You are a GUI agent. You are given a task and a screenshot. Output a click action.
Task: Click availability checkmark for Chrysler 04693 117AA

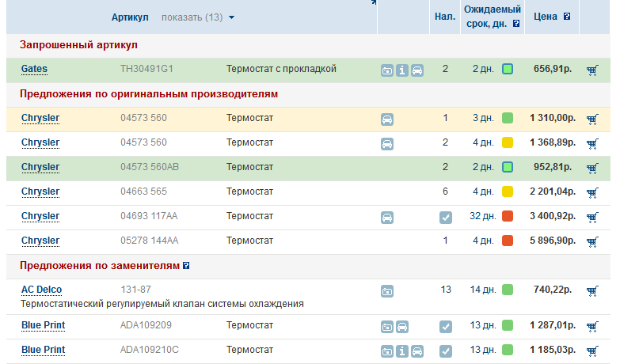446,218
